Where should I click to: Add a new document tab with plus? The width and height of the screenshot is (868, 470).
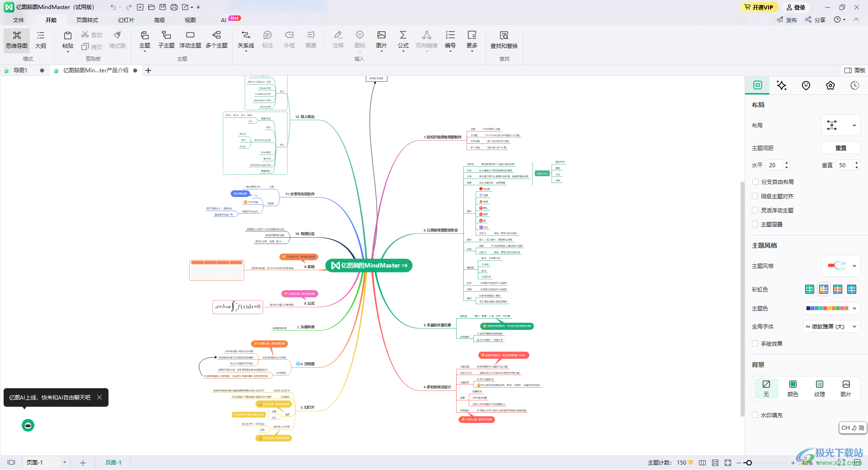coord(148,70)
